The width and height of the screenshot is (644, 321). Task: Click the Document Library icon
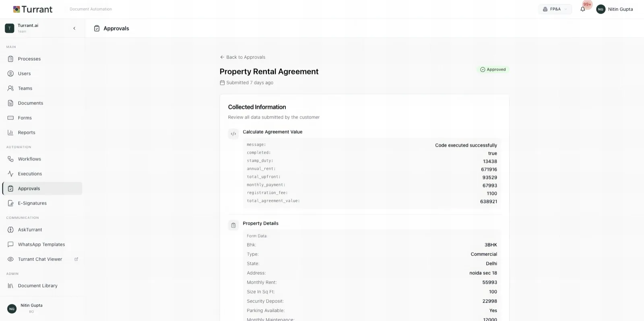click(11, 286)
